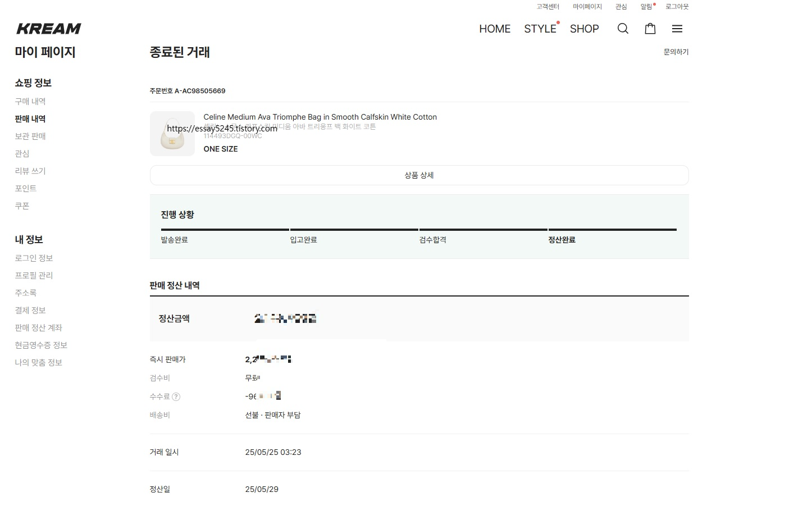Click the Celine bag product thumbnail
This screenshot has width=812, height=506.
coord(172,134)
